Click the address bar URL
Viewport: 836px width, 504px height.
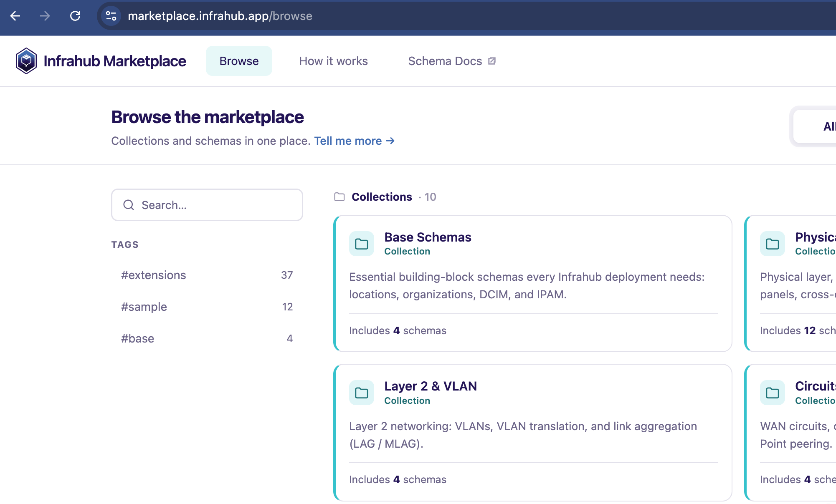[x=220, y=16]
